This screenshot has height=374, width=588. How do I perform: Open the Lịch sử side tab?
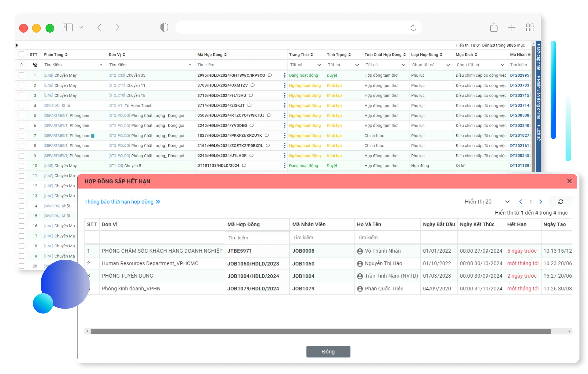539,133
